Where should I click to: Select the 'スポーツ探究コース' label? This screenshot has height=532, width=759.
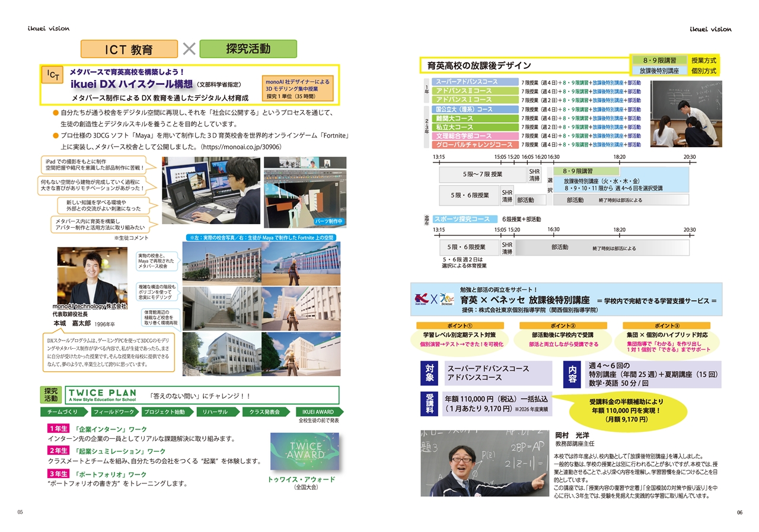[x=465, y=219]
